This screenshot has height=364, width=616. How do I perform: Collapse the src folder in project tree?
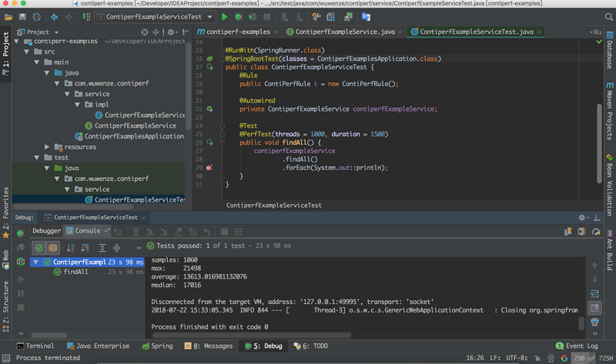pos(26,52)
